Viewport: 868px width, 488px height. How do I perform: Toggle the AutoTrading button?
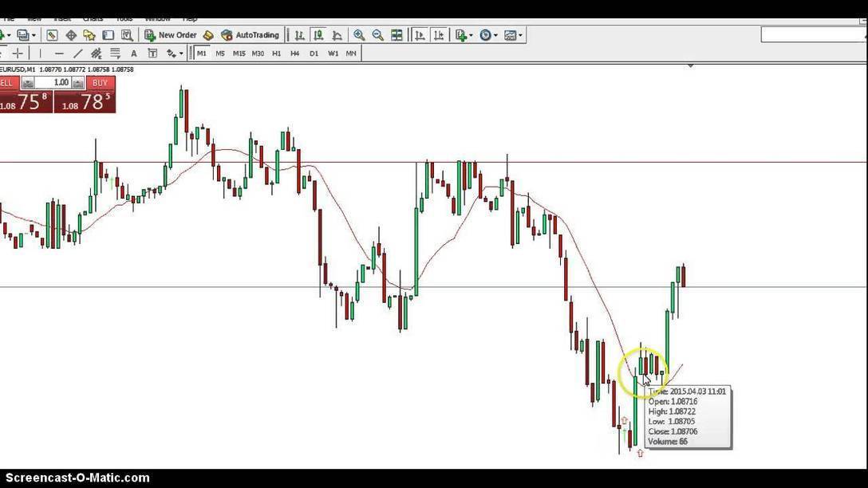tap(251, 35)
